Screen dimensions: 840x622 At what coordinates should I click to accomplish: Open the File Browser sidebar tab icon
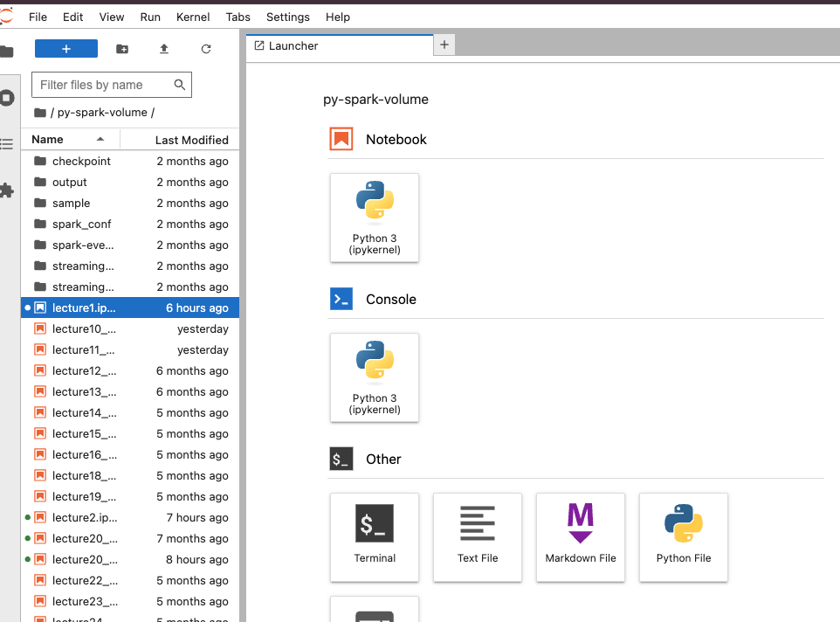pos(6,52)
